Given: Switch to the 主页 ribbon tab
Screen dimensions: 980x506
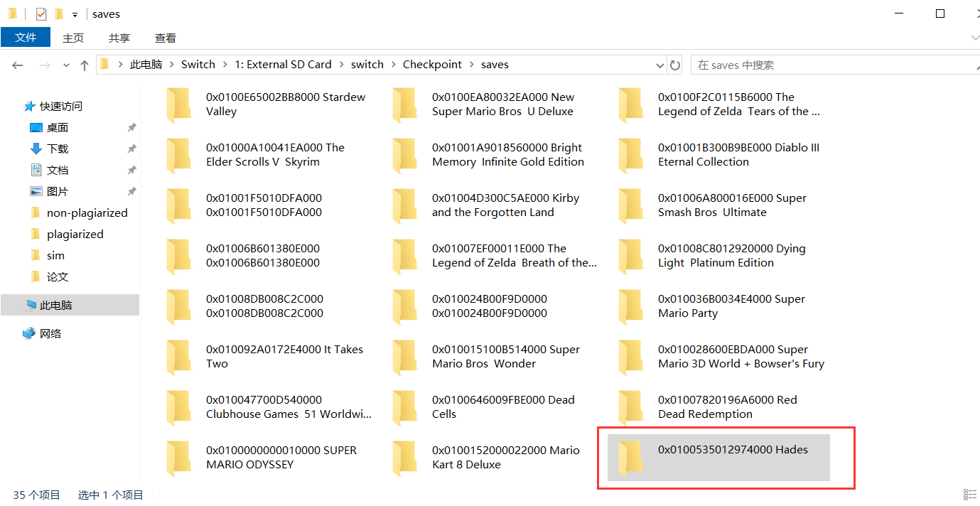Looking at the screenshot, I should click(73, 38).
